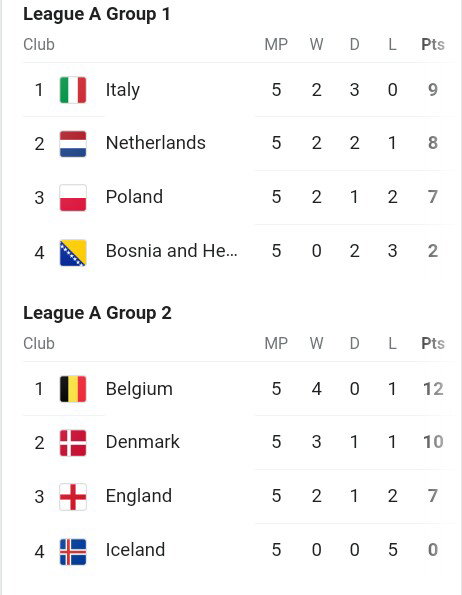
Task: Open the England team link
Action: tap(139, 496)
